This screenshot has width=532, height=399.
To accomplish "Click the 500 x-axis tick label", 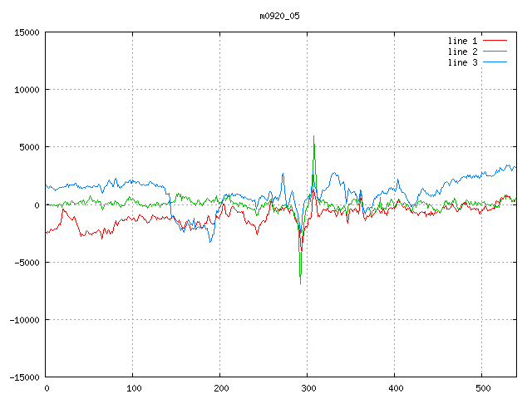I will [482, 387].
